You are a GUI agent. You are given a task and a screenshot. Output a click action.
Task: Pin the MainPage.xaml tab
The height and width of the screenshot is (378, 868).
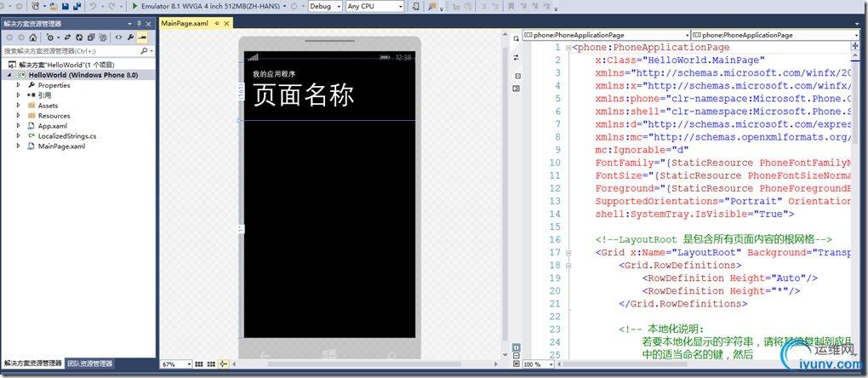tap(217, 24)
